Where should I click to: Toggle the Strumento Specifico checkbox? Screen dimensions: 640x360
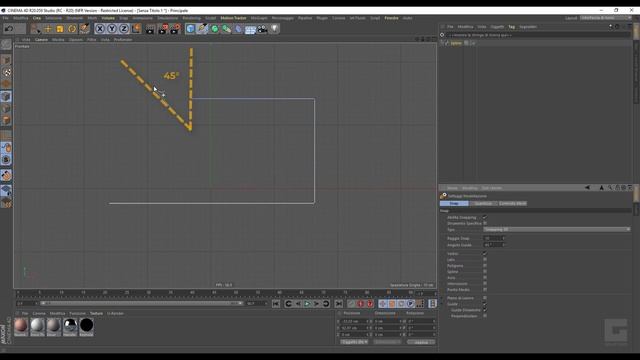pyautogui.click(x=485, y=223)
